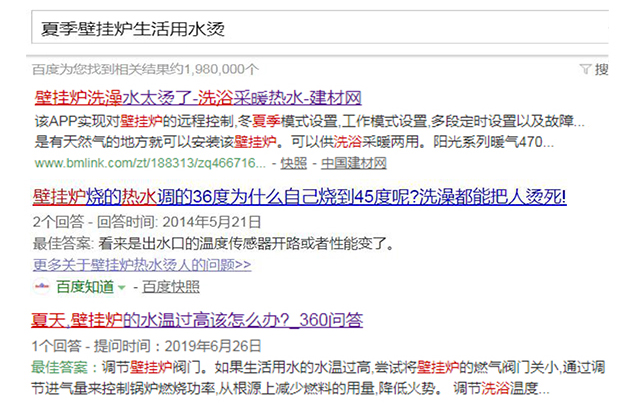Open the 快照 cached page of the first result
Viewport: 640px width, 417px height.
[294, 163]
